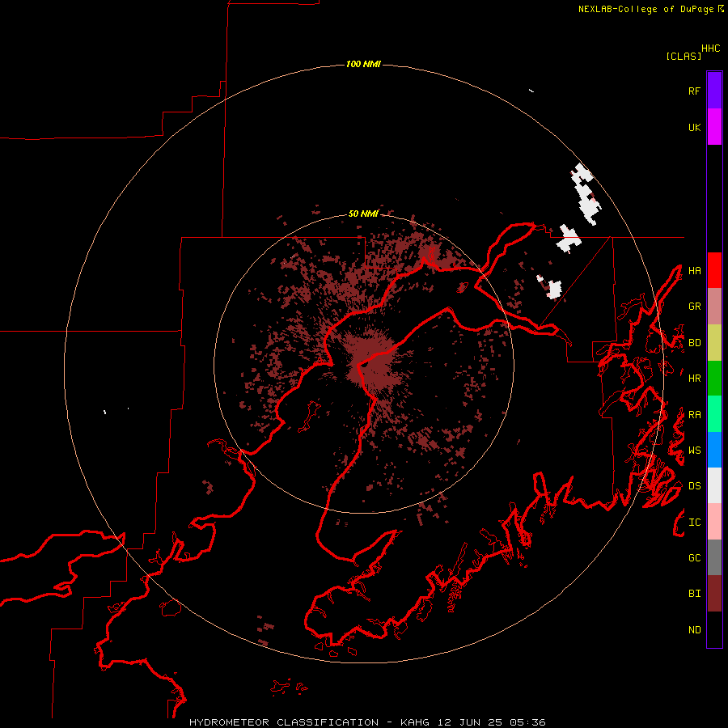Click the RF purple color swatch
This screenshot has width=728, height=728.
point(714,91)
